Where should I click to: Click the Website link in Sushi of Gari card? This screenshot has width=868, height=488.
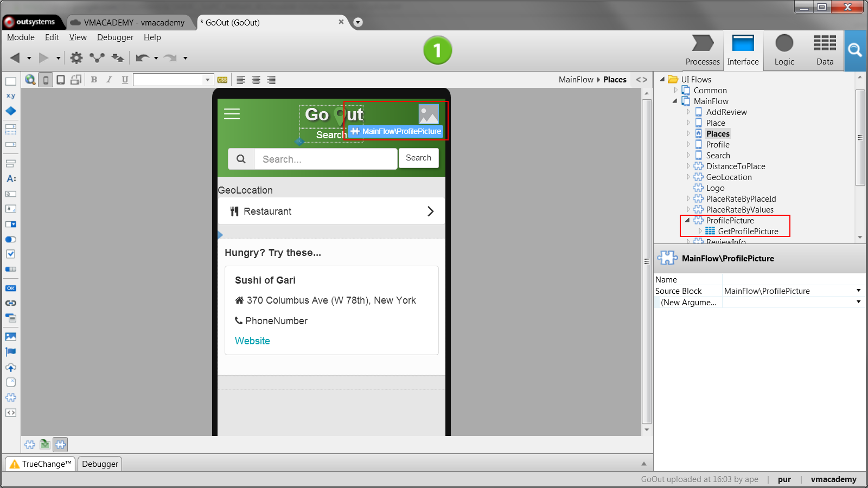click(252, 341)
